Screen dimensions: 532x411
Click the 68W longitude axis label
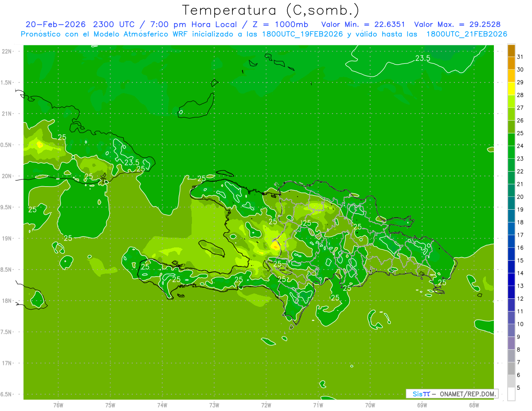point(474,405)
